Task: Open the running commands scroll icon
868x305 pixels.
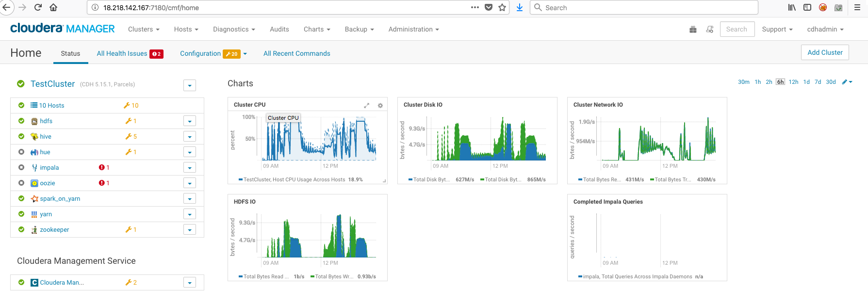Action: click(709, 30)
